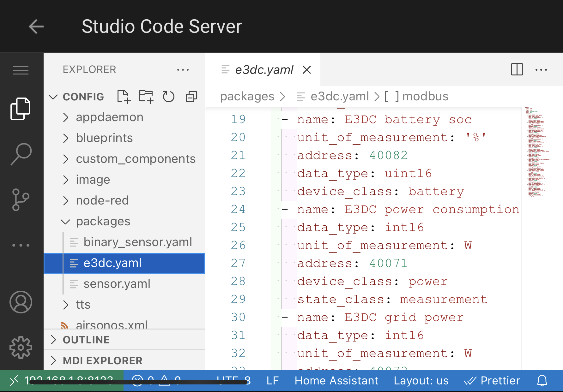Collapse all folders in Explorer

191,97
